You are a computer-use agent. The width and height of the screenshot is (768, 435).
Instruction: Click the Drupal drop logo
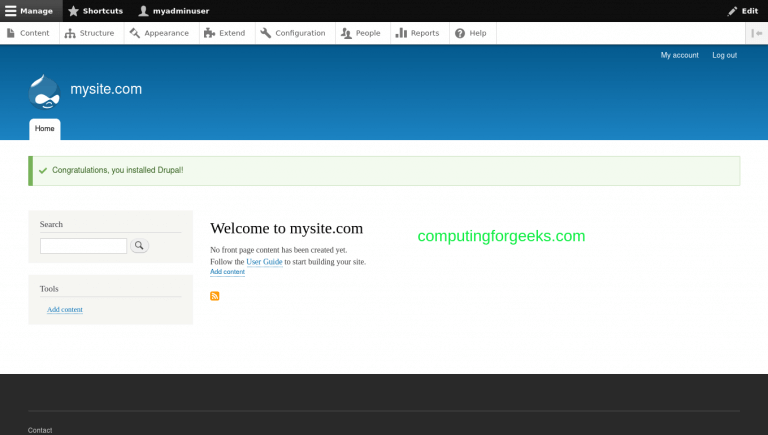coord(44,92)
